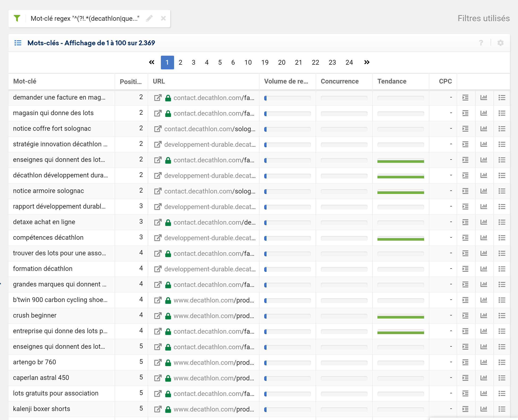Open table settings gear icon
The width and height of the screenshot is (518, 420).
point(500,43)
